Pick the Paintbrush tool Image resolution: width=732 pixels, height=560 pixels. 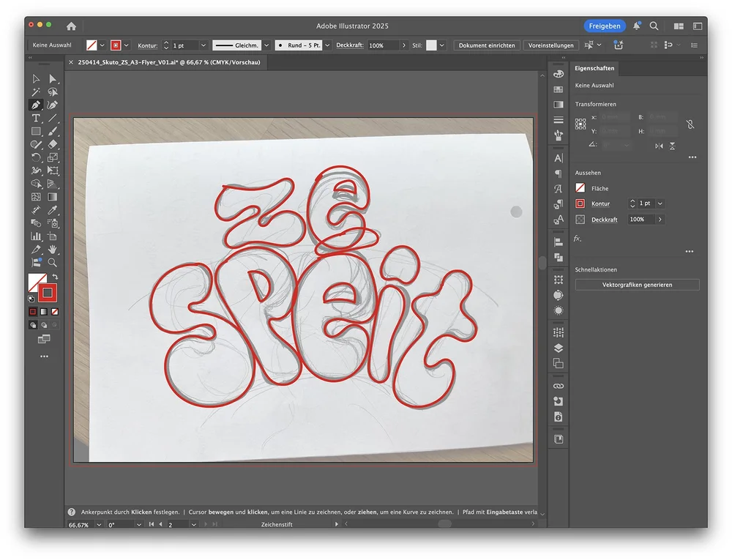pos(52,132)
